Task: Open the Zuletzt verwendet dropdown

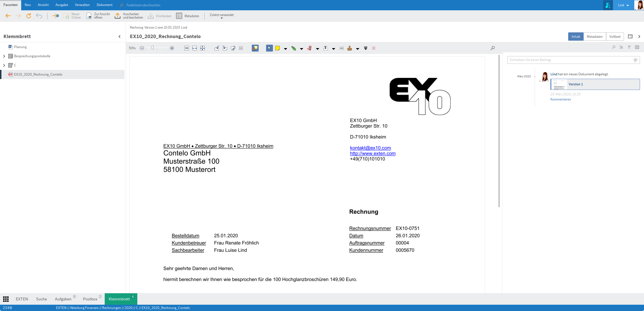Action: (x=221, y=16)
